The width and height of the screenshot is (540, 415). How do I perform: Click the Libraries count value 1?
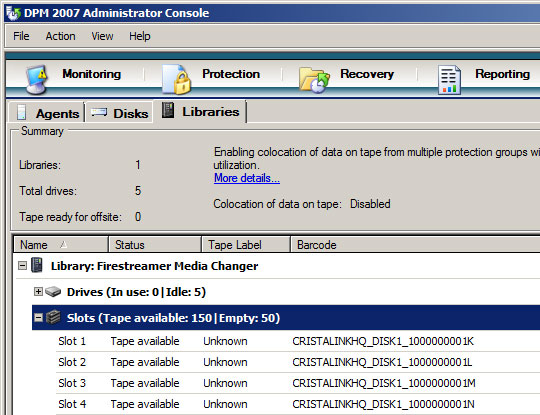pyautogui.click(x=138, y=165)
